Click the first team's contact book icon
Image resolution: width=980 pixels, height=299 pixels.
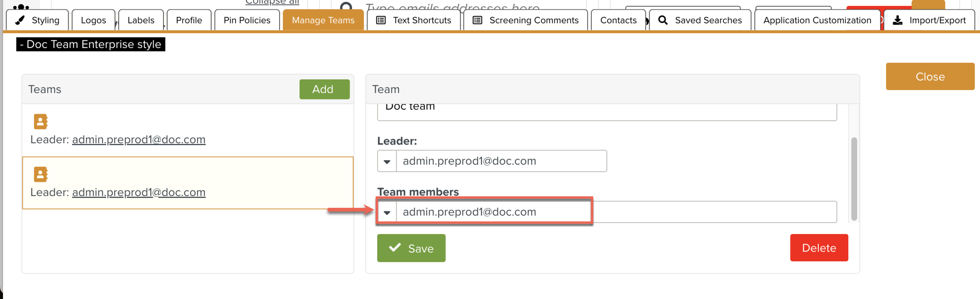click(40, 122)
